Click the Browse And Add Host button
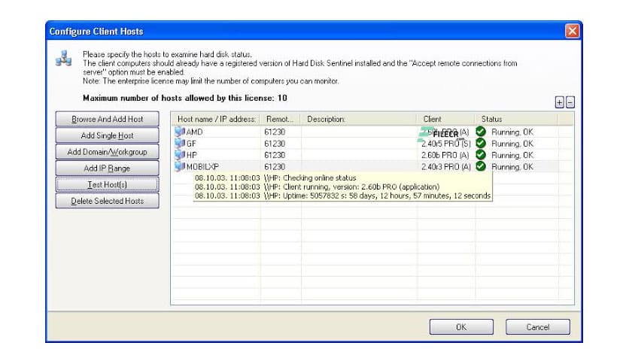 107,119
